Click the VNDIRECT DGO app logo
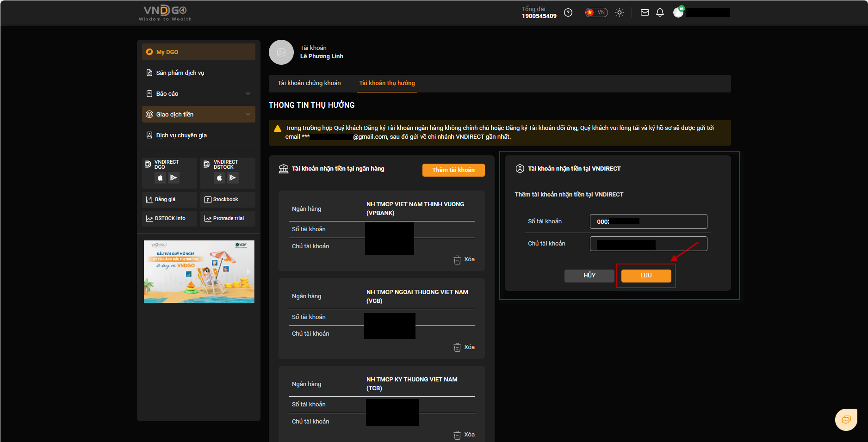Viewport: 868px width, 442px height. pyautogui.click(x=148, y=164)
